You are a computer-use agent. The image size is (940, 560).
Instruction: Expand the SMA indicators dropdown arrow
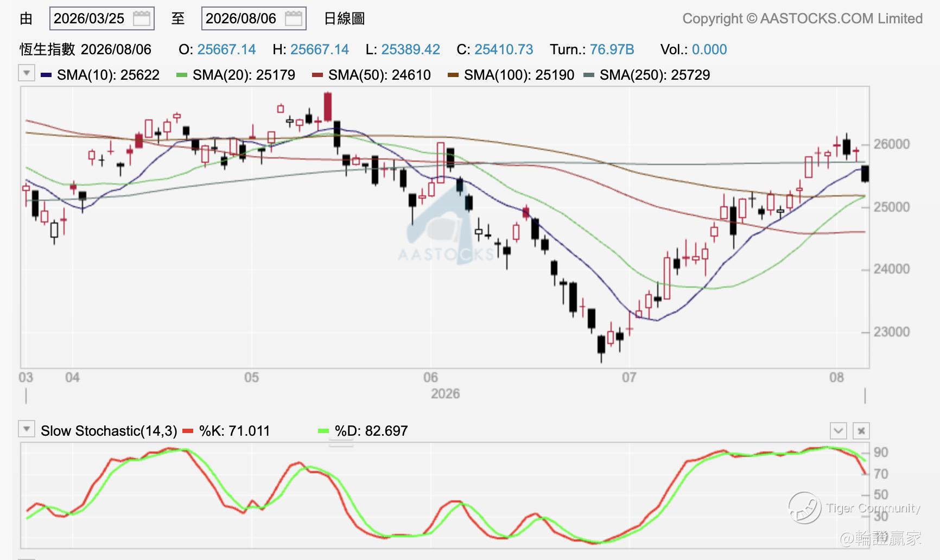tap(27, 73)
